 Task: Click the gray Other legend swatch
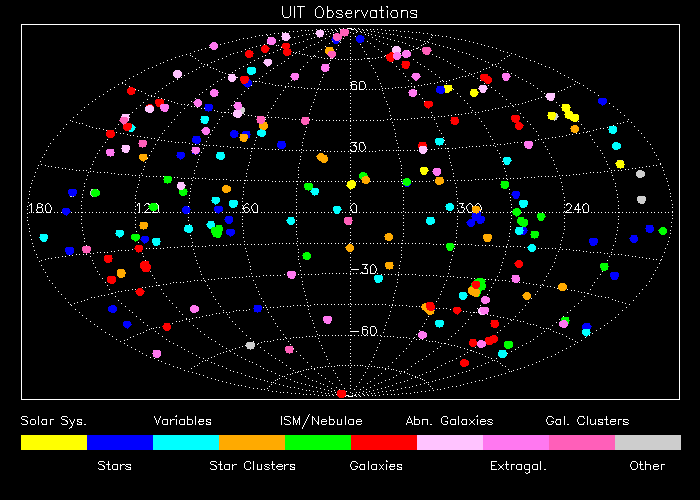(x=648, y=442)
